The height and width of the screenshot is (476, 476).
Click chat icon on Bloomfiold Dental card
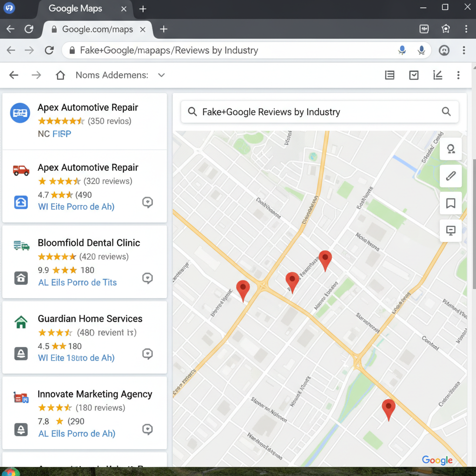(147, 278)
